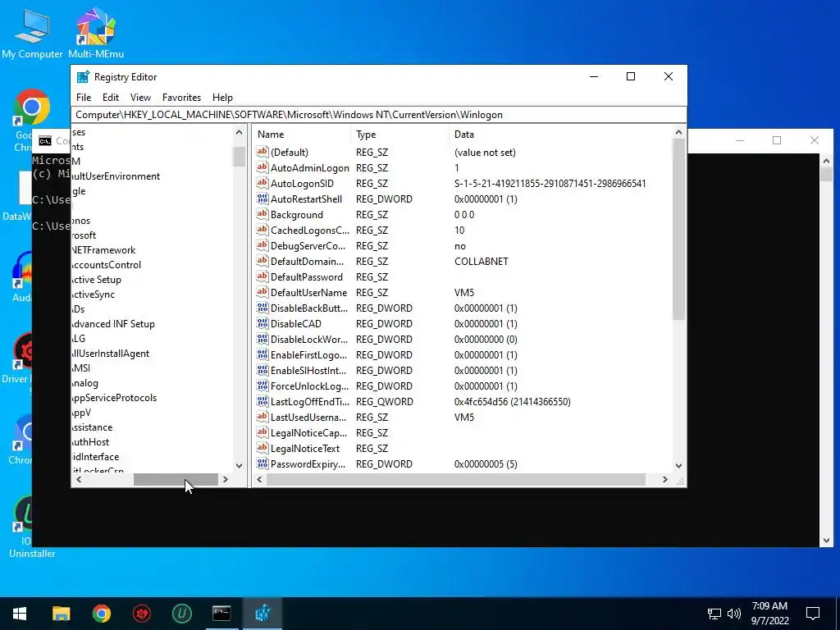The height and width of the screenshot is (630, 840).
Task: Open the notification center icon
Action: click(x=813, y=614)
